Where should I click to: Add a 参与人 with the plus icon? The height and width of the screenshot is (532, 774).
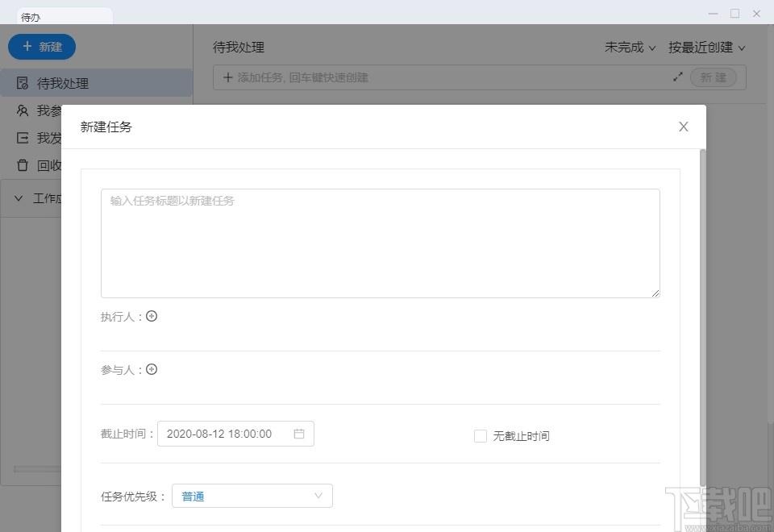point(152,369)
